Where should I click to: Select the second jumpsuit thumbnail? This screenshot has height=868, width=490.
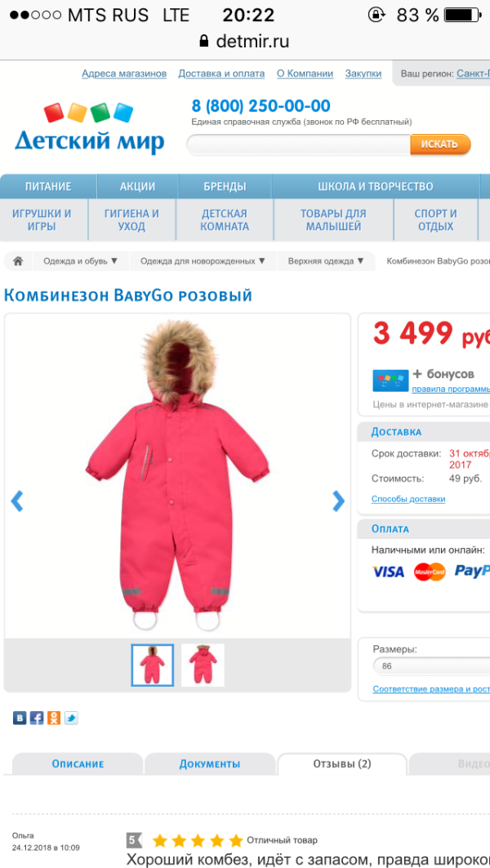coord(203,665)
